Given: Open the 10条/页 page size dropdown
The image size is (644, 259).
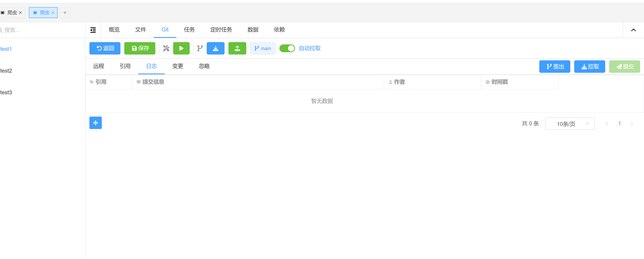Looking at the screenshot, I should 570,124.
